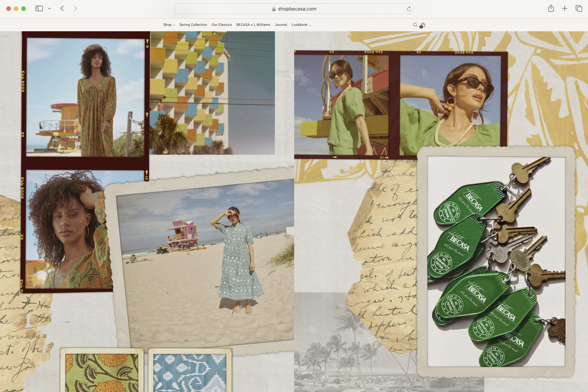Click the model in orange floral dress photo
The height and width of the screenshot is (392, 588).
coord(85,97)
